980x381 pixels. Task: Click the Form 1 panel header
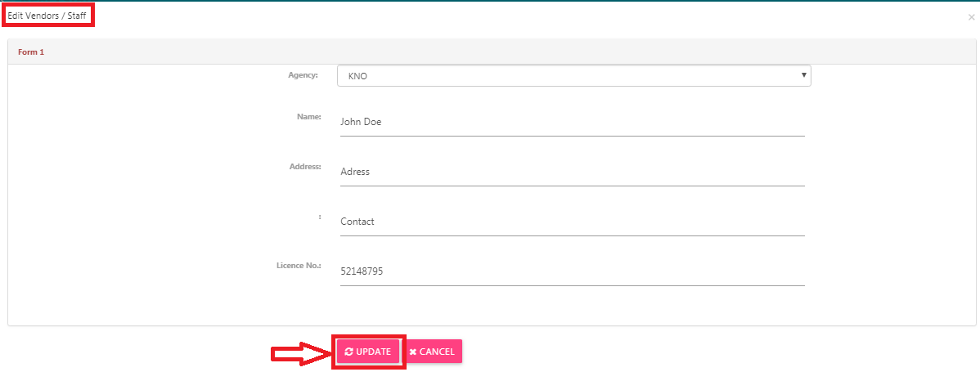pyautogui.click(x=31, y=52)
